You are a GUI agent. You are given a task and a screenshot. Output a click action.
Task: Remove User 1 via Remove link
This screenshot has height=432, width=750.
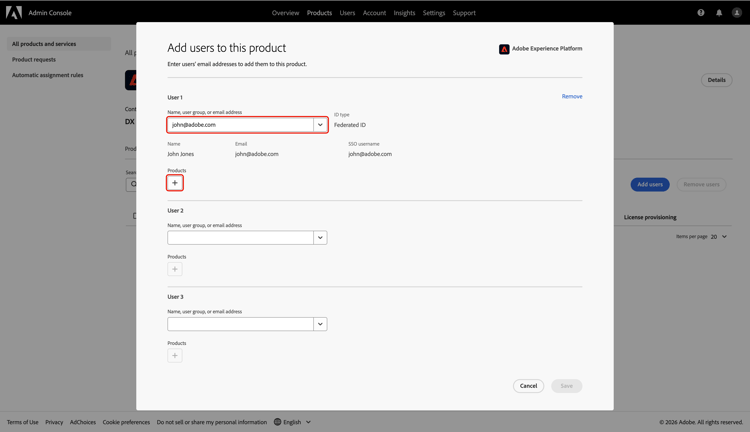(572, 97)
